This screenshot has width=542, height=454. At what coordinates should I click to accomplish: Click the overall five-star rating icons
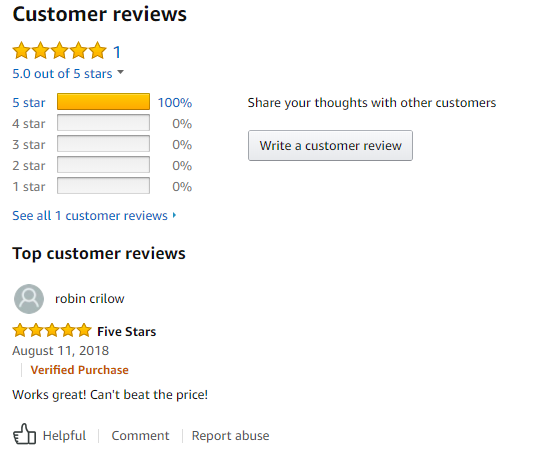[59, 50]
